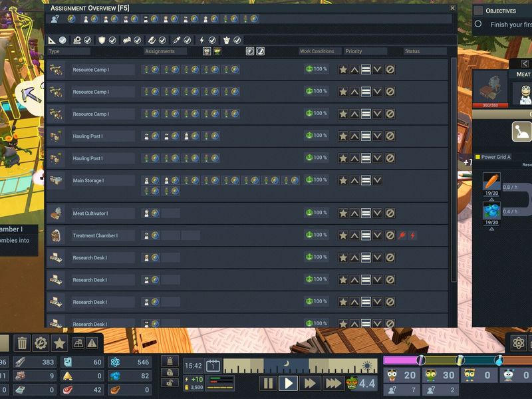Select the syringe category filter icon
Image resolution: width=532 pixels, height=399 pixels.
(x=176, y=41)
